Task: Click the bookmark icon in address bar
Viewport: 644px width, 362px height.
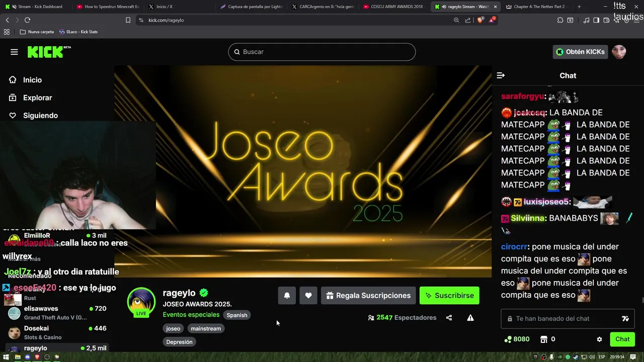Action: (x=128, y=20)
